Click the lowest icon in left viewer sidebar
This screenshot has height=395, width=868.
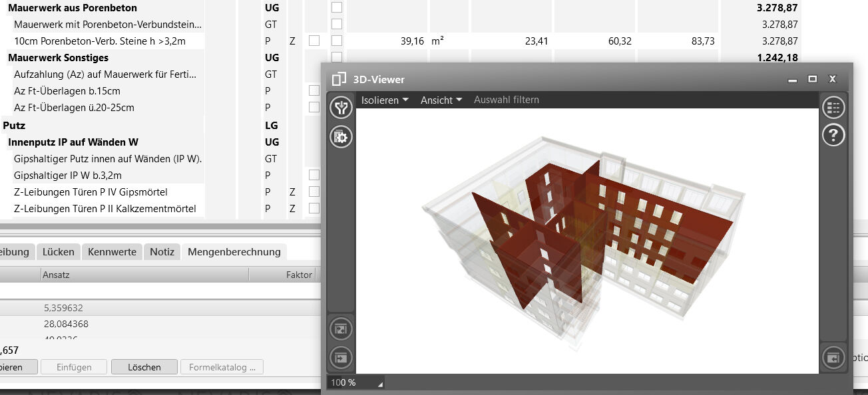pyautogui.click(x=341, y=358)
